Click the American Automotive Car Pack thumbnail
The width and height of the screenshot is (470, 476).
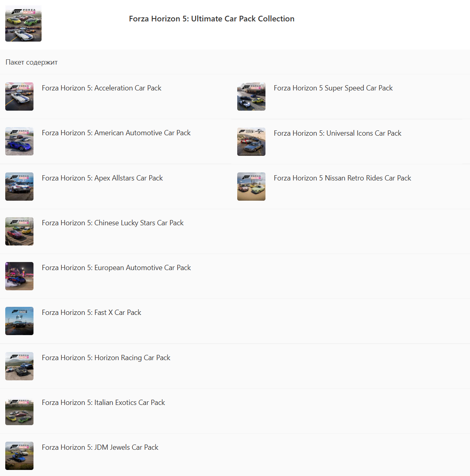coord(19,141)
